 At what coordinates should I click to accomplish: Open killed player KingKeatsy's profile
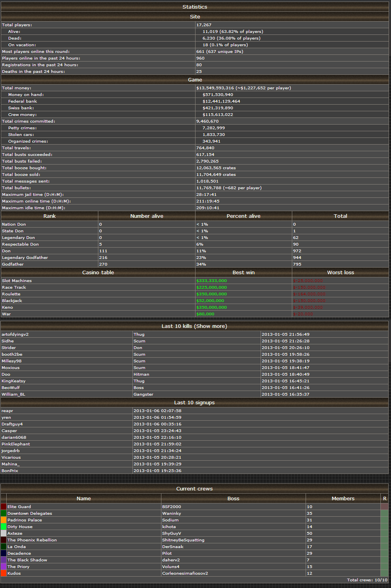(x=14, y=381)
